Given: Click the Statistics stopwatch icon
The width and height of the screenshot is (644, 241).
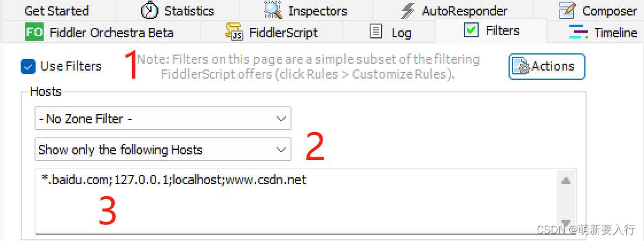Looking at the screenshot, I should (x=150, y=10).
